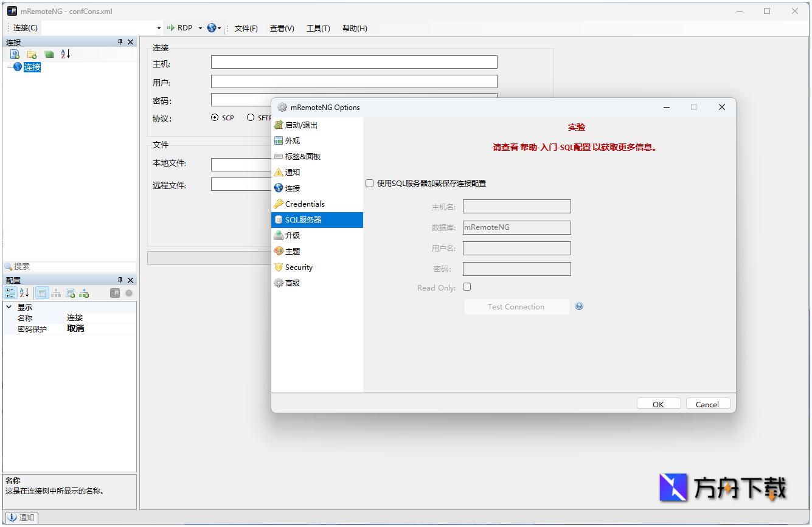Click the green View/expand folders icon

[x=49, y=54]
